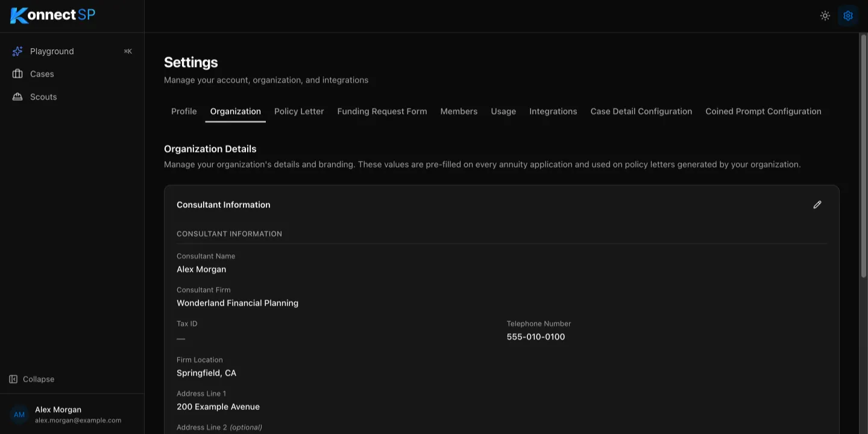Switch to the Integrations tab

pos(553,112)
